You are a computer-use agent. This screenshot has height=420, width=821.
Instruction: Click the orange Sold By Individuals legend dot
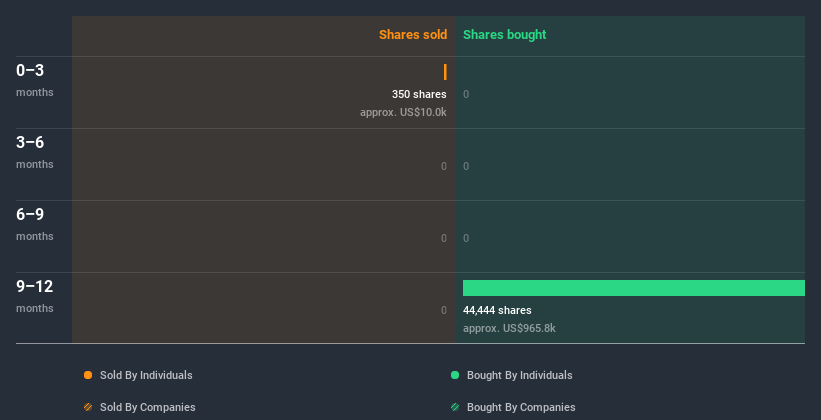pos(88,375)
